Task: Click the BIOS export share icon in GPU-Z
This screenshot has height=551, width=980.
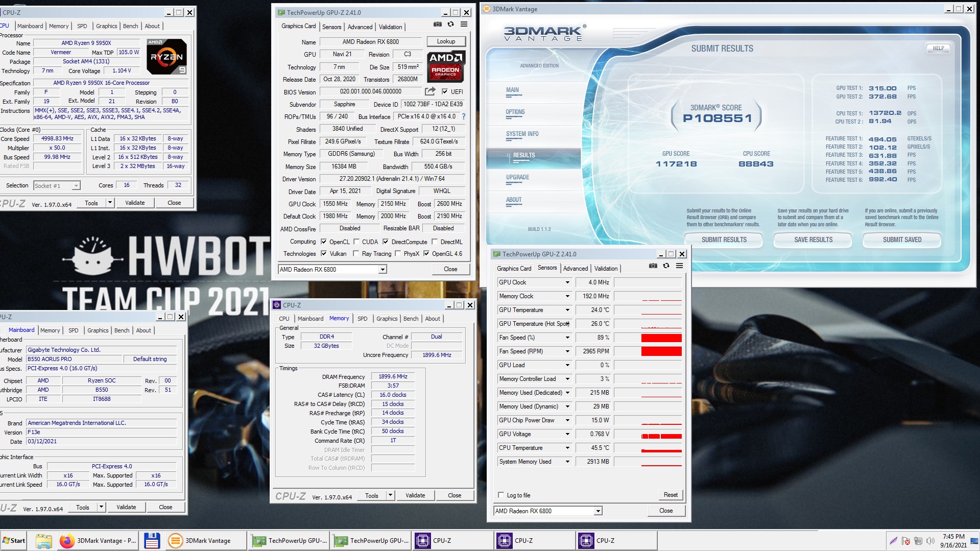Action: 430,91
